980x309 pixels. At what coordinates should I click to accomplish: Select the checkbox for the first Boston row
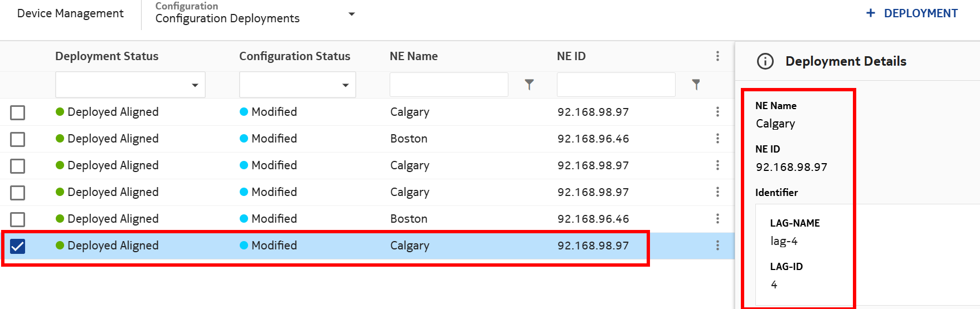(18, 139)
